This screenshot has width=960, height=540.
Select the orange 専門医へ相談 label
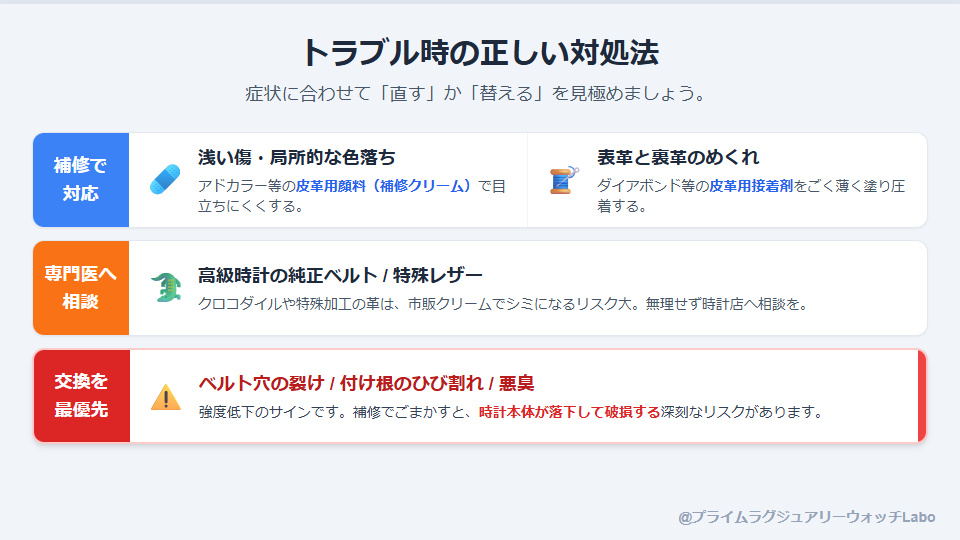pyautogui.click(x=81, y=288)
